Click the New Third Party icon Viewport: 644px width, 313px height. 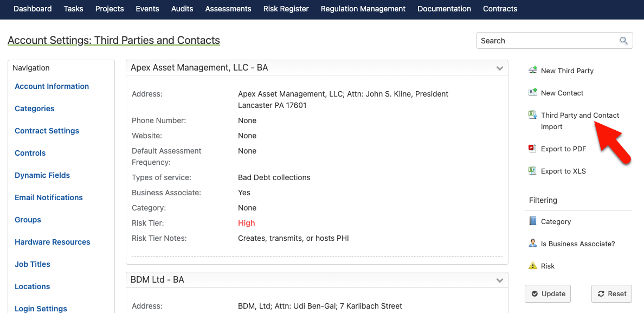pyautogui.click(x=533, y=70)
